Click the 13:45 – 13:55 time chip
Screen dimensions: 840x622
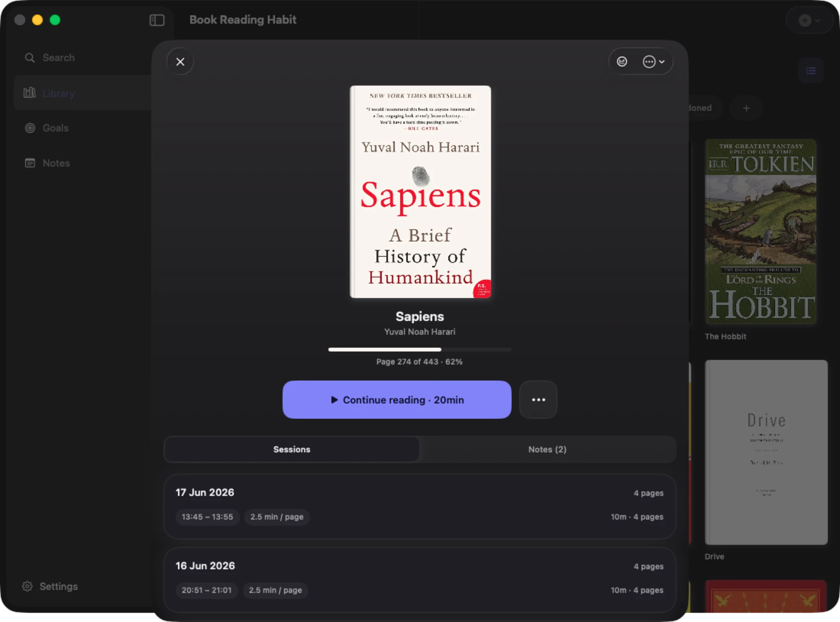pyautogui.click(x=207, y=517)
